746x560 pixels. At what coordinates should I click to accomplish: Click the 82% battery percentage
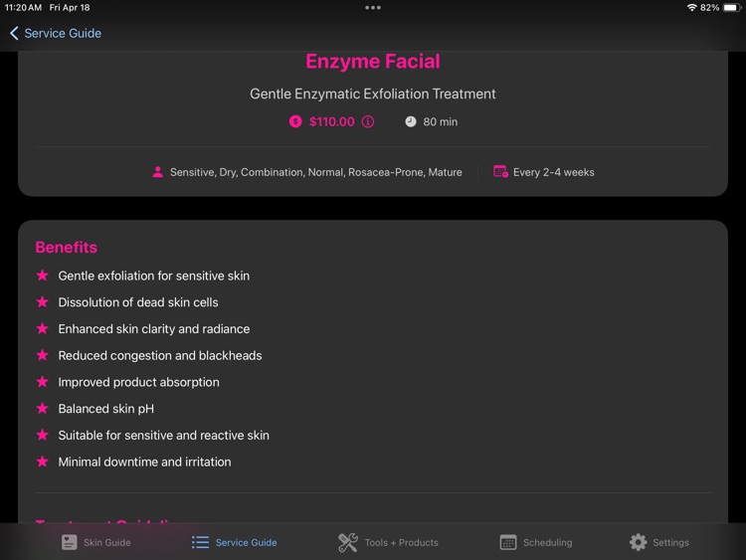tap(709, 8)
